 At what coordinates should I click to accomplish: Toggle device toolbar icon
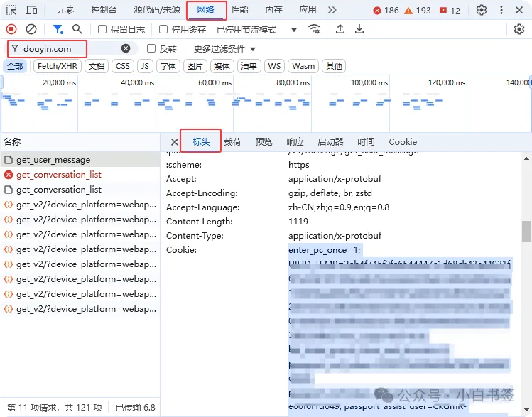pos(31,10)
